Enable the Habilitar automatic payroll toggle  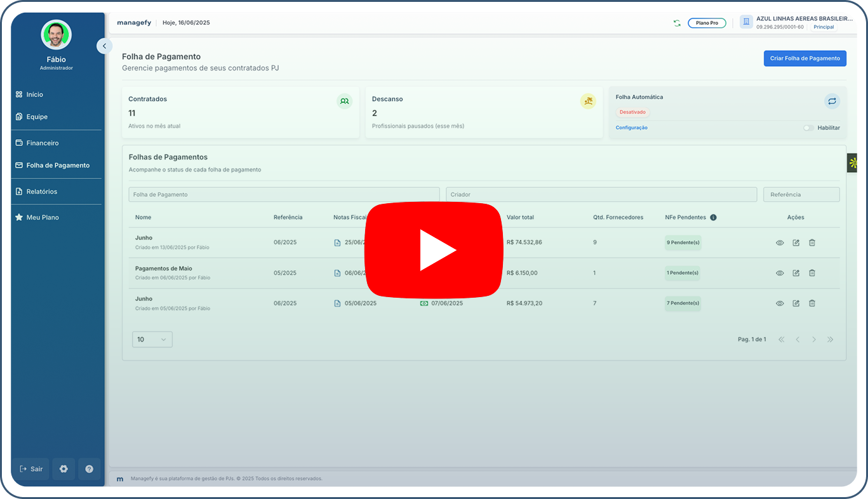click(808, 128)
